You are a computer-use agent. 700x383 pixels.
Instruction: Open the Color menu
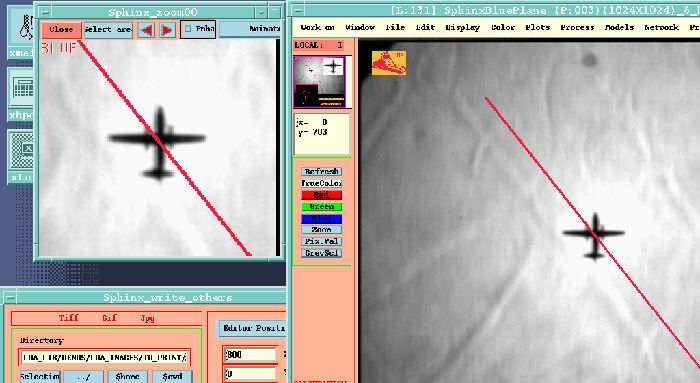click(x=503, y=28)
